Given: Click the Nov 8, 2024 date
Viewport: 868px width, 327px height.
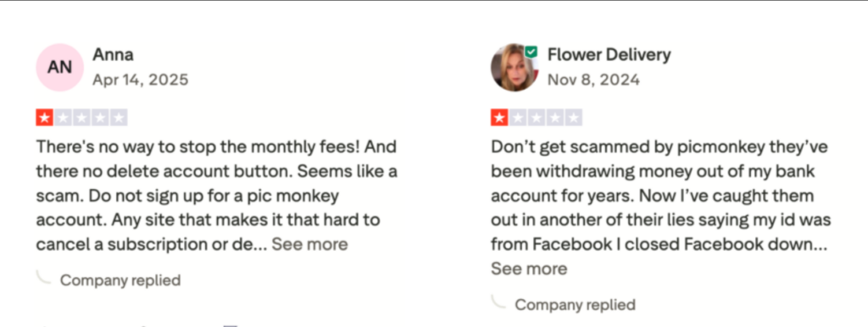Looking at the screenshot, I should [x=593, y=80].
